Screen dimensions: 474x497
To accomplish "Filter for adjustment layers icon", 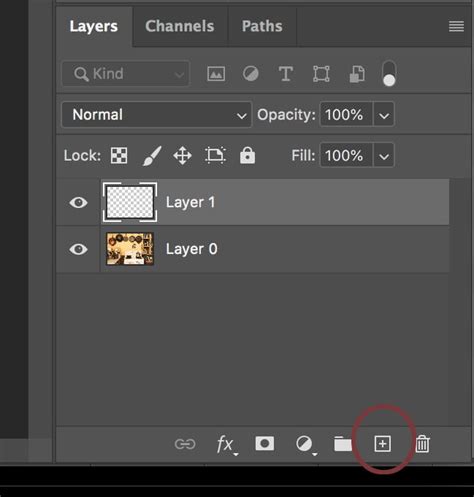I will click(251, 74).
